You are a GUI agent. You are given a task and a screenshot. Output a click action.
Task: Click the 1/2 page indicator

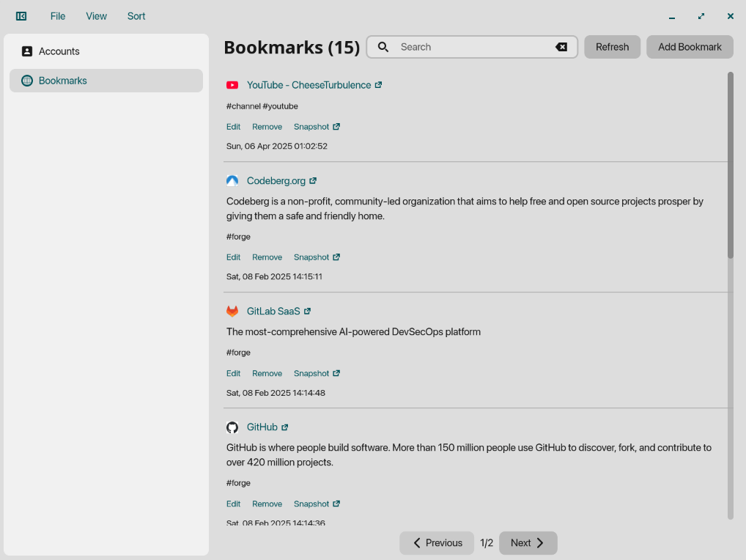click(x=487, y=543)
